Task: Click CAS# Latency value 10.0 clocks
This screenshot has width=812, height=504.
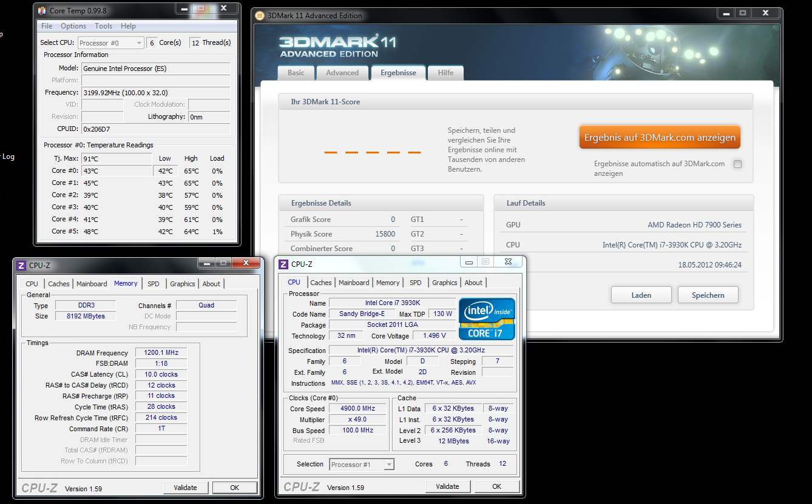Action: (x=161, y=375)
